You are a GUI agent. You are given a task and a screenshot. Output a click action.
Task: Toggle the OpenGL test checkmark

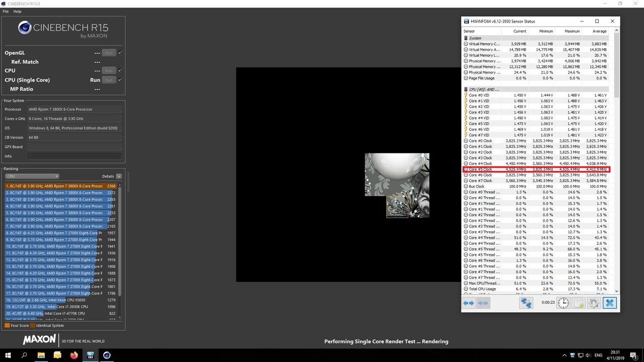120,52
